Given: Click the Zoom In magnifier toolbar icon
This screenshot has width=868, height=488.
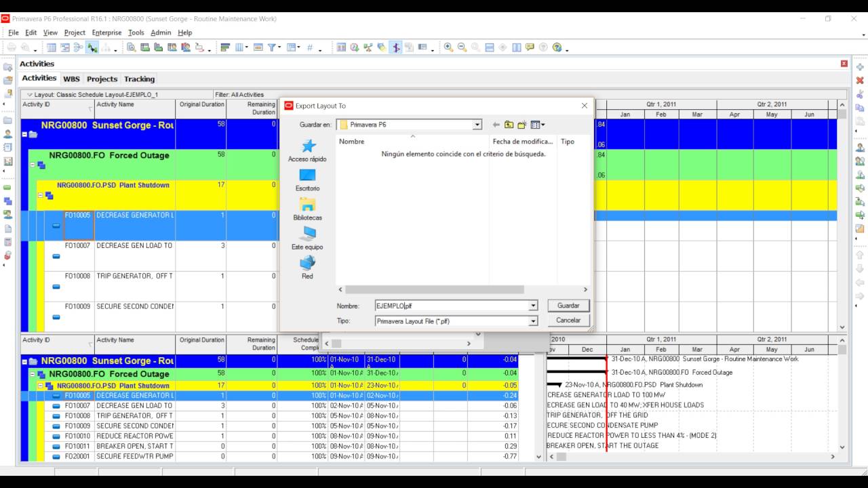Looking at the screenshot, I should point(449,47).
